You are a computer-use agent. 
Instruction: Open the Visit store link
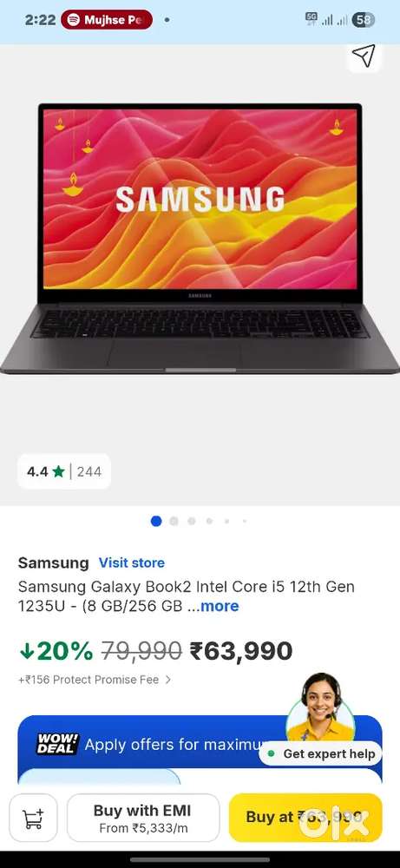coord(132,562)
